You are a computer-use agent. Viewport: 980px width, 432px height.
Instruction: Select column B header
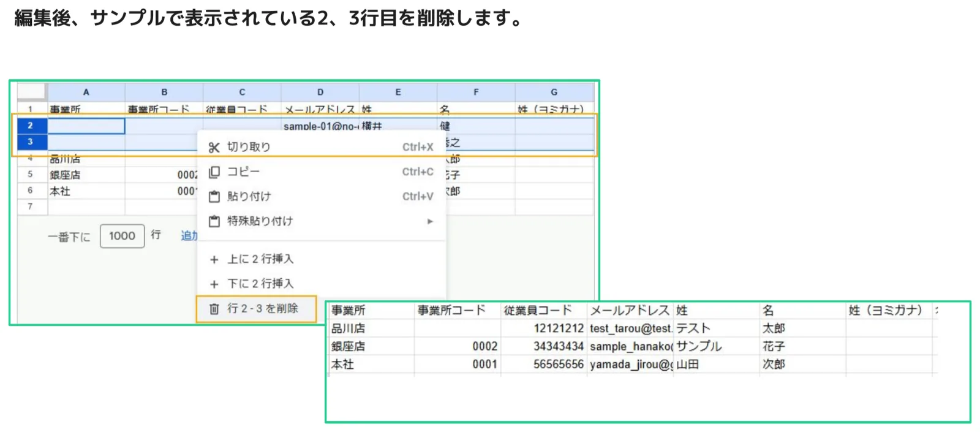[164, 92]
